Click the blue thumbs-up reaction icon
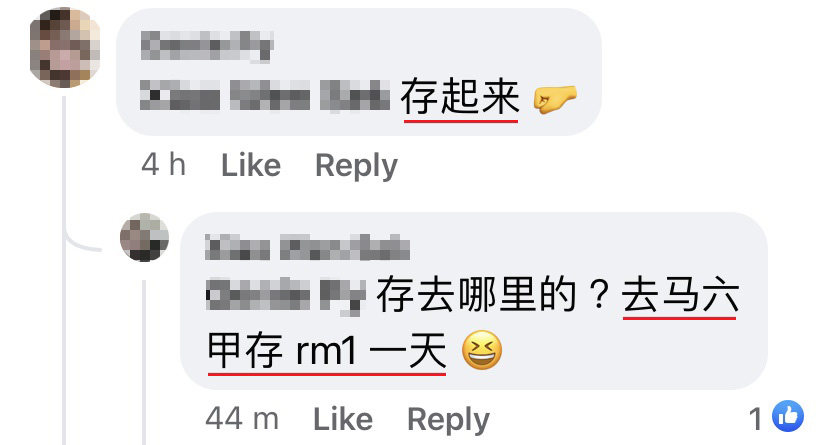 (x=788, y=416)
